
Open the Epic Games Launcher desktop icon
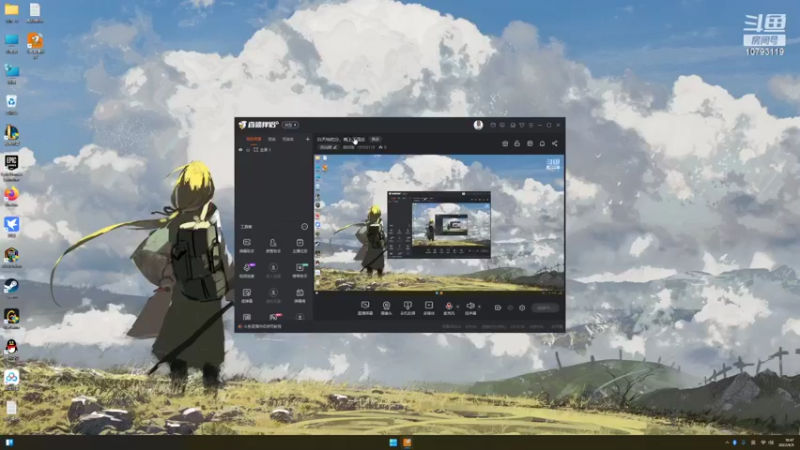coord(11,167)
